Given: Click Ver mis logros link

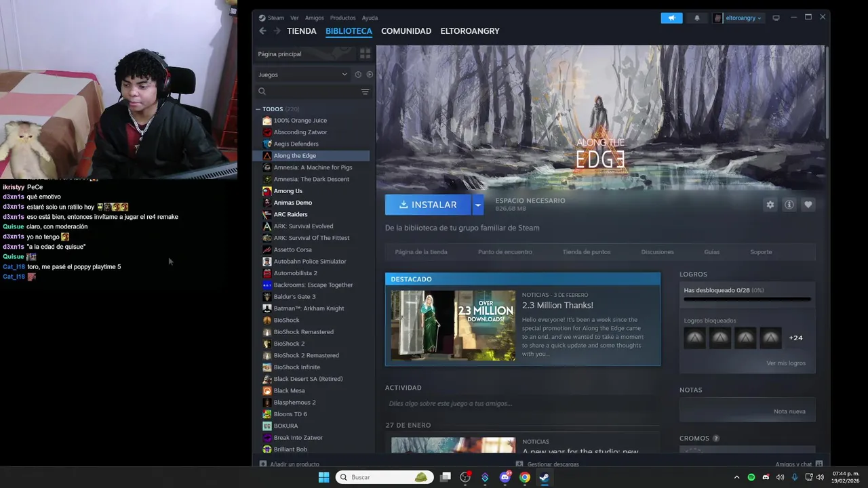Looking at the screenshot, I should [x=786, y=363].
